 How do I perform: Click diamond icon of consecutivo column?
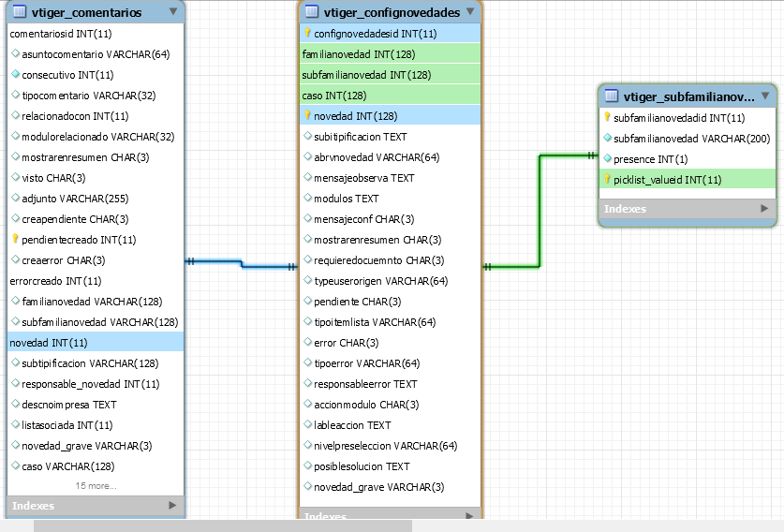(x=16, y=74)
